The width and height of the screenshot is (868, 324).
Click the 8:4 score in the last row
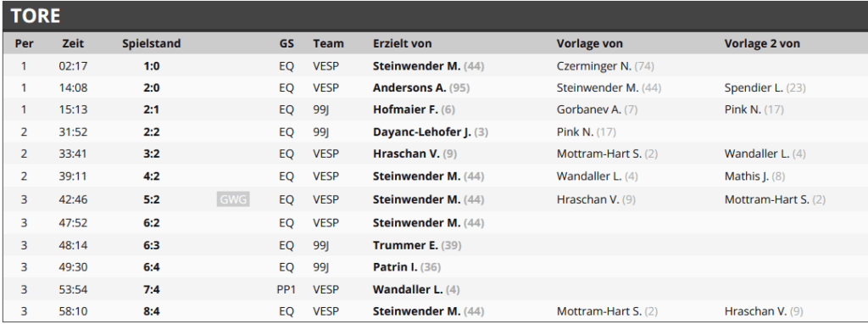[152, 312]
